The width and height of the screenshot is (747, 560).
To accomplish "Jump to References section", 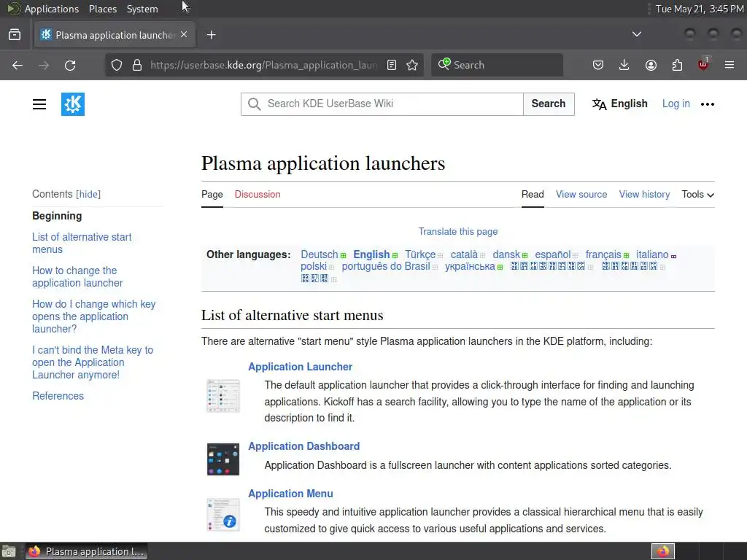I will 58,396.
